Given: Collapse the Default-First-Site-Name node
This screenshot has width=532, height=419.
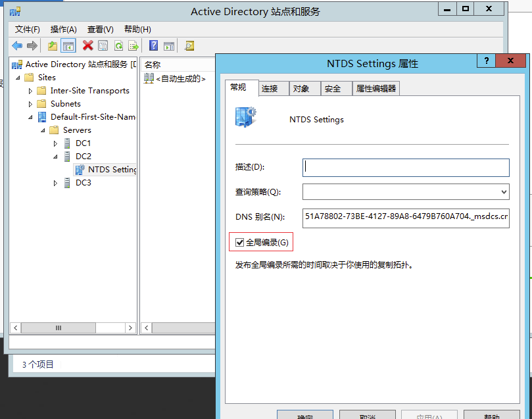Looking at the screenshot, I should [30, 117].
